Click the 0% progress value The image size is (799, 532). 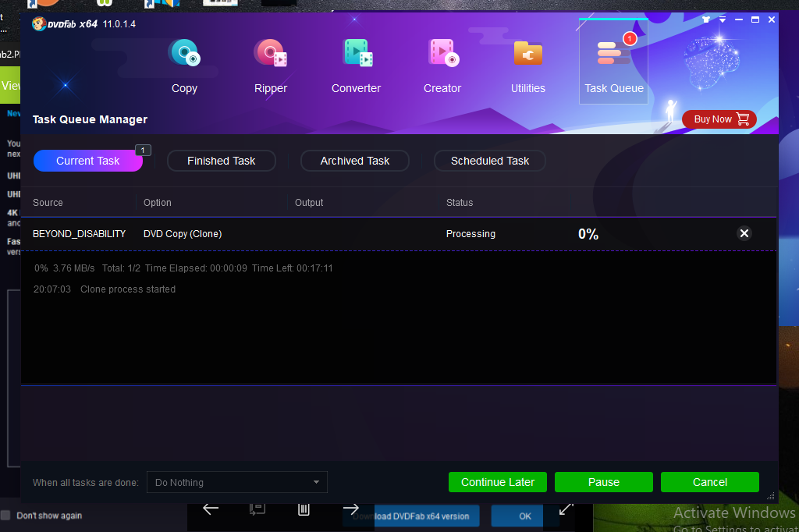point(588,234)
